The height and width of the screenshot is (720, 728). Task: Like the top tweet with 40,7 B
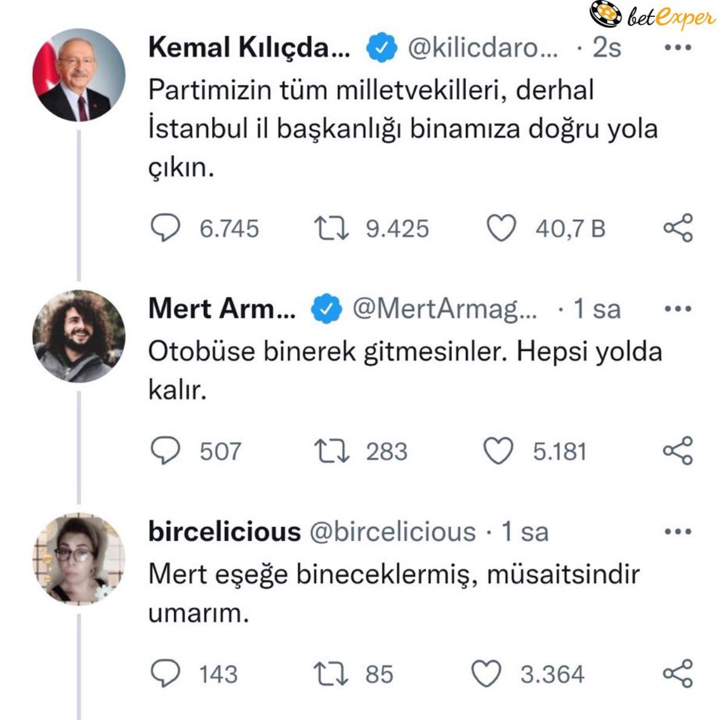click(x=502, y=229)
